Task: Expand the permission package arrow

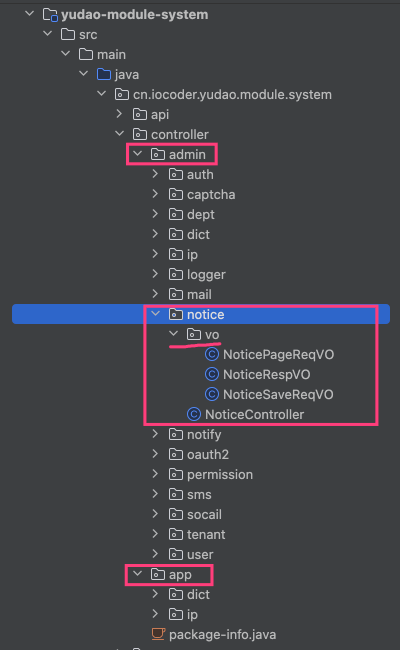Action: [155, 474]
